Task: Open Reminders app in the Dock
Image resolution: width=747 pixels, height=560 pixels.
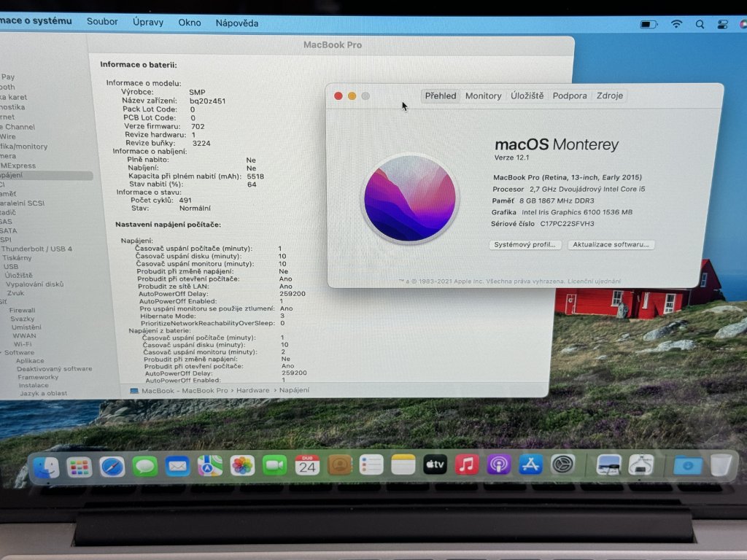Action: coord(371,464)
